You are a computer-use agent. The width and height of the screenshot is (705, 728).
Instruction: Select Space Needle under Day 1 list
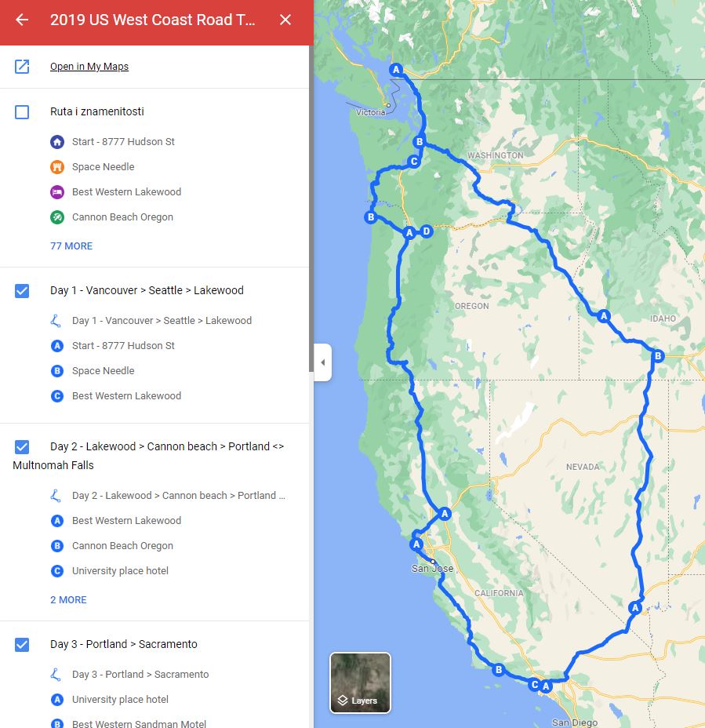coord(103,370)
